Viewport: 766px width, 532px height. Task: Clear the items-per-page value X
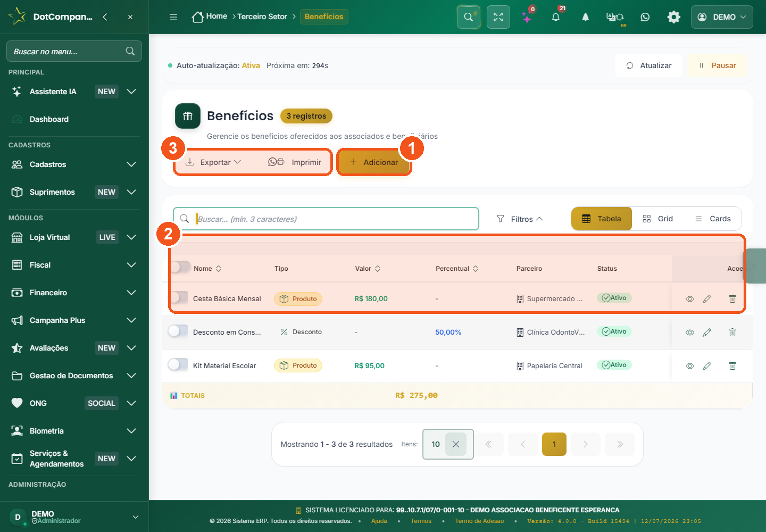pos(456,444)
